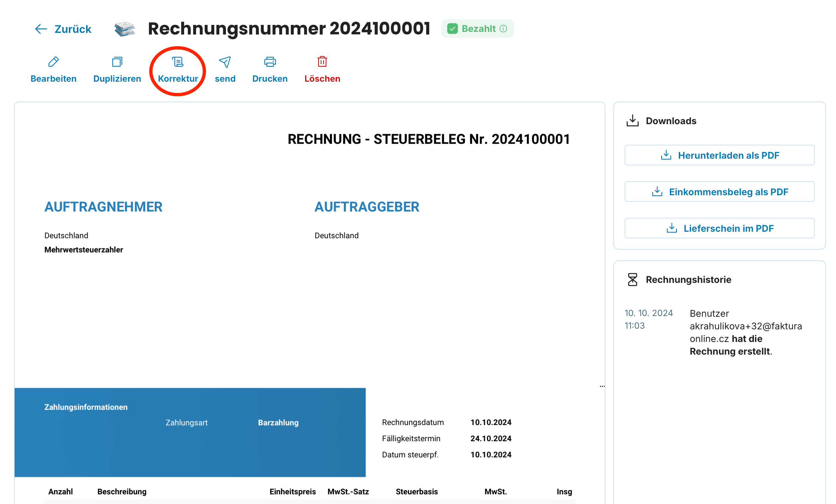Click the Bearbeiten pencil icon
This screenshot has height=504, width=836.
53,62
